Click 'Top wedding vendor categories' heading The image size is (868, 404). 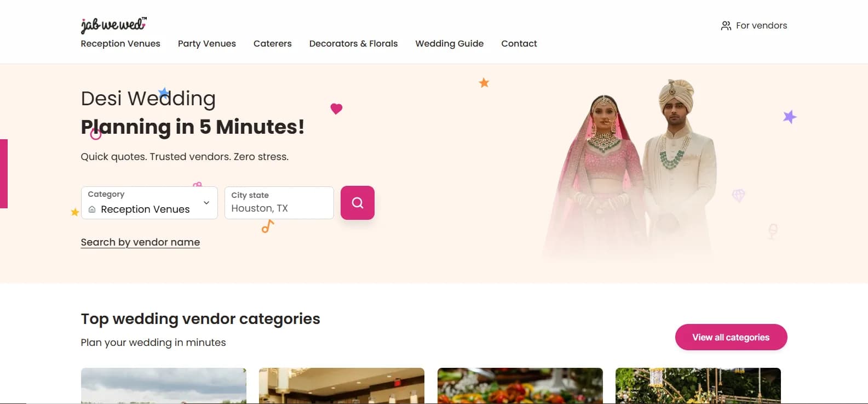coord(200,318)
